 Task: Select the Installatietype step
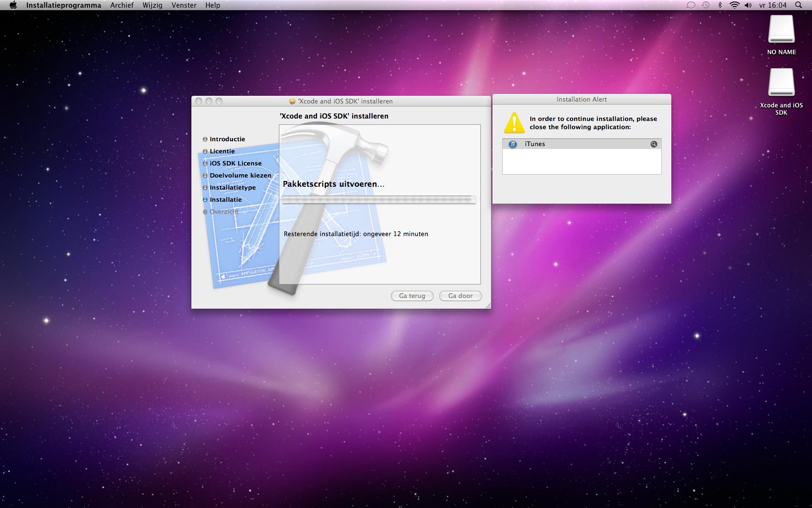pos(229,187)
